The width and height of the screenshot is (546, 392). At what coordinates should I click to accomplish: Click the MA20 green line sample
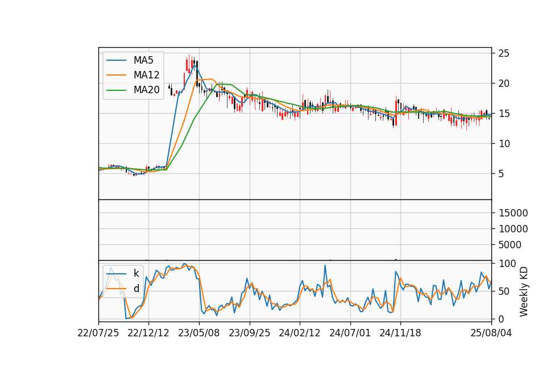116,90
